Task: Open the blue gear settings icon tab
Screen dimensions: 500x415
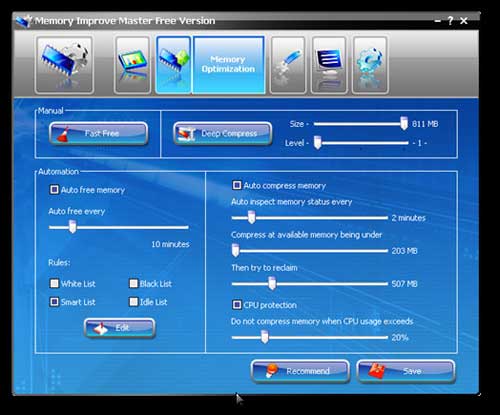Action: tap(370, 65)
